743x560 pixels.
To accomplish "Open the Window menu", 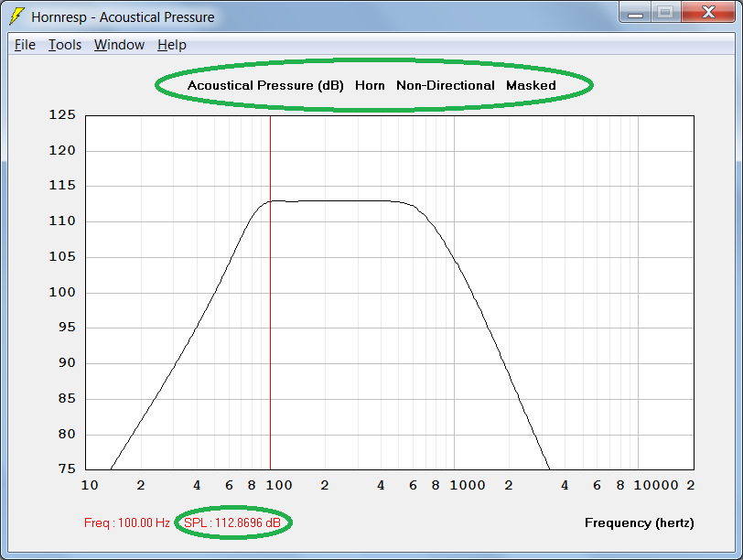I will 119,45.
